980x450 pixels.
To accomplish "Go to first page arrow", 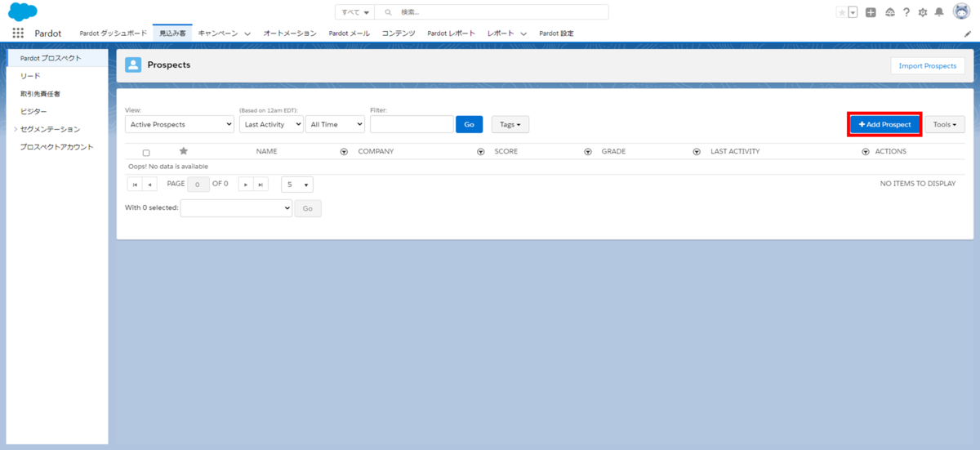I will coord(135,185).
